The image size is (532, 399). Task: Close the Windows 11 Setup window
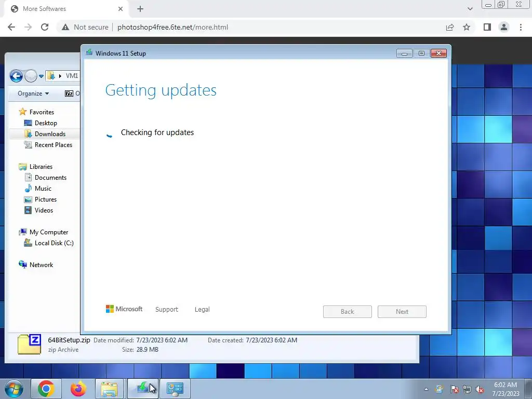(x=438, y=54)
